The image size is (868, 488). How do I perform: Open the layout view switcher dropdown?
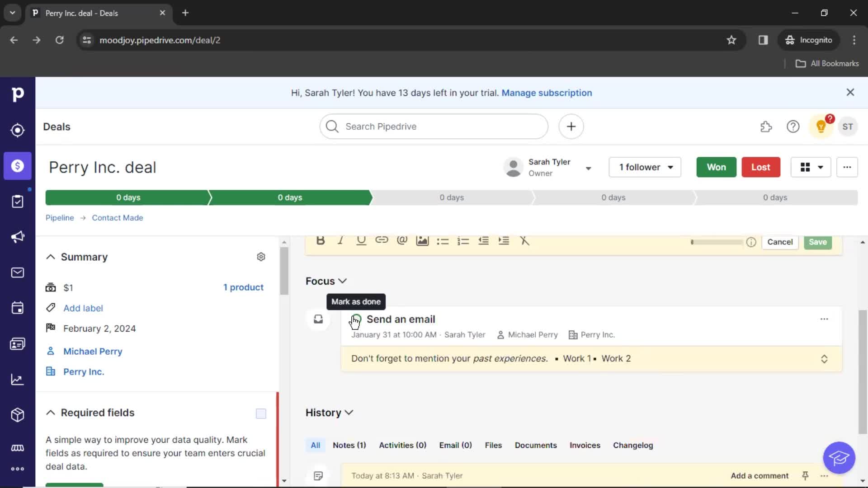pos(811,167)
